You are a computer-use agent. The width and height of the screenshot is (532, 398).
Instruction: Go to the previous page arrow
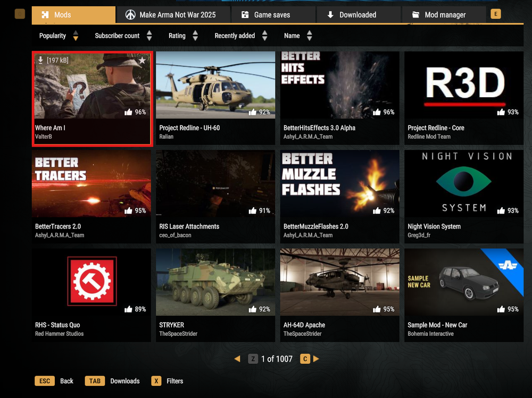click(x=237, y=359)
